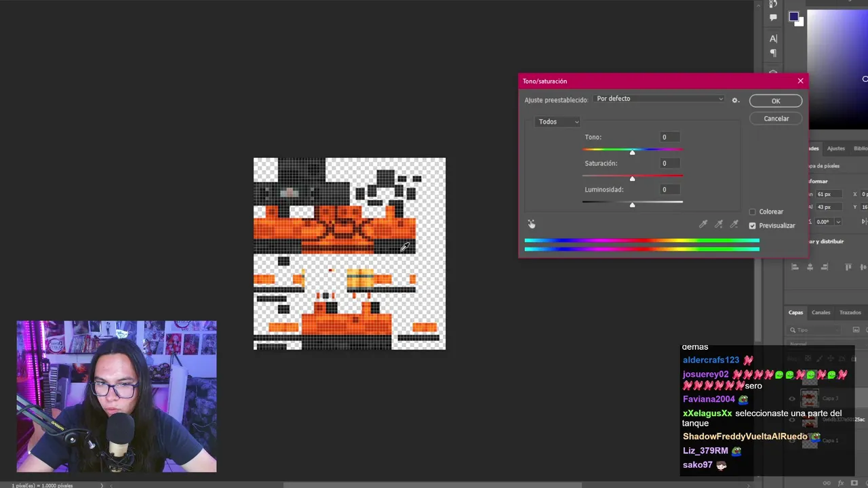Click username ShadowFreddyVueltaAlRuedo in chat
The image size is (868, 488).
coord(745,436)
